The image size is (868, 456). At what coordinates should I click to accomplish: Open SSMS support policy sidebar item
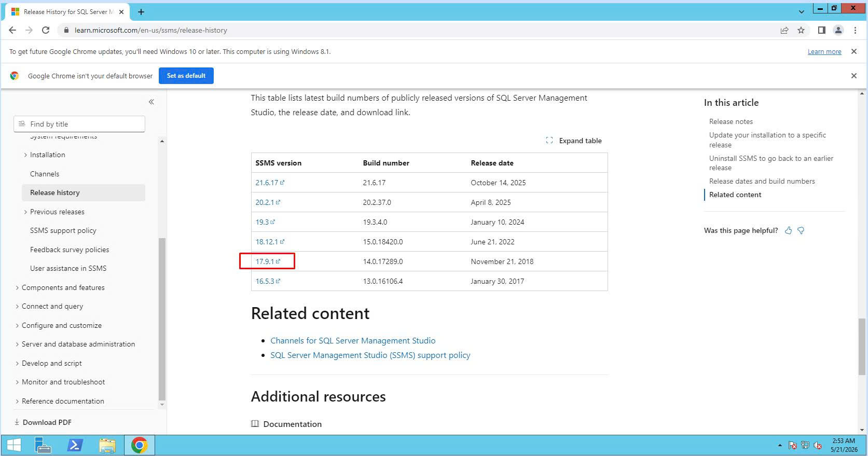click(x=63, y=230)
